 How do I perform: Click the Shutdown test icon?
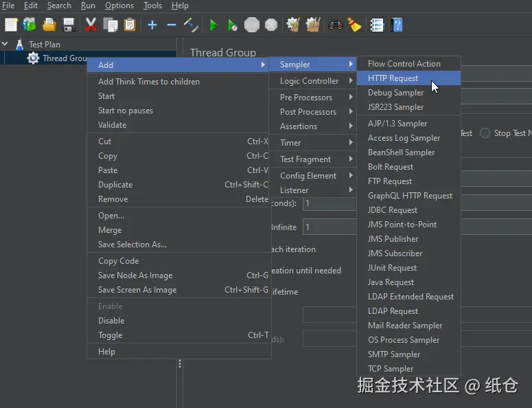click(x=271, y=25)
